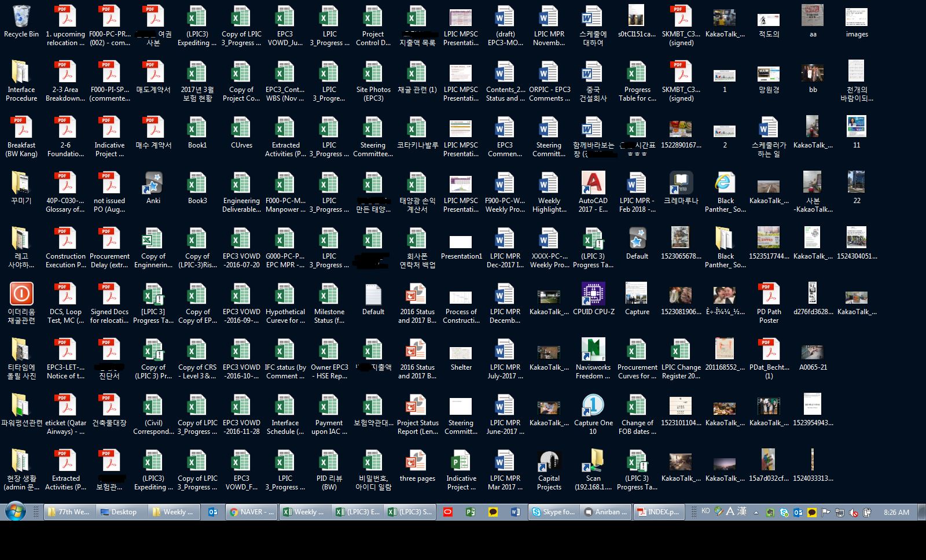Switch to the Skype taskbar window
Screen dimensions: 926x560
point(553,512)
